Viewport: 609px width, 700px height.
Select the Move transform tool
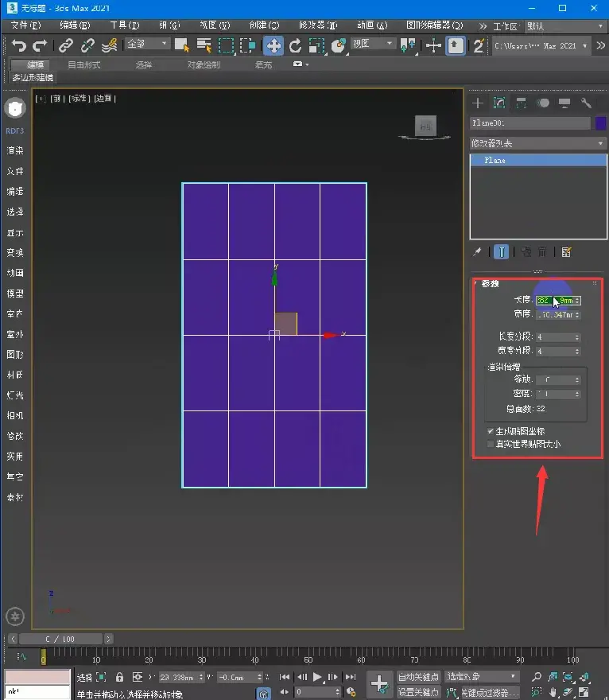273,45
